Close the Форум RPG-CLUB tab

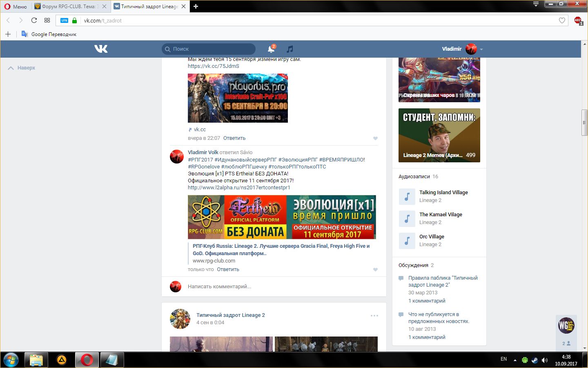[x=105, y=7]
